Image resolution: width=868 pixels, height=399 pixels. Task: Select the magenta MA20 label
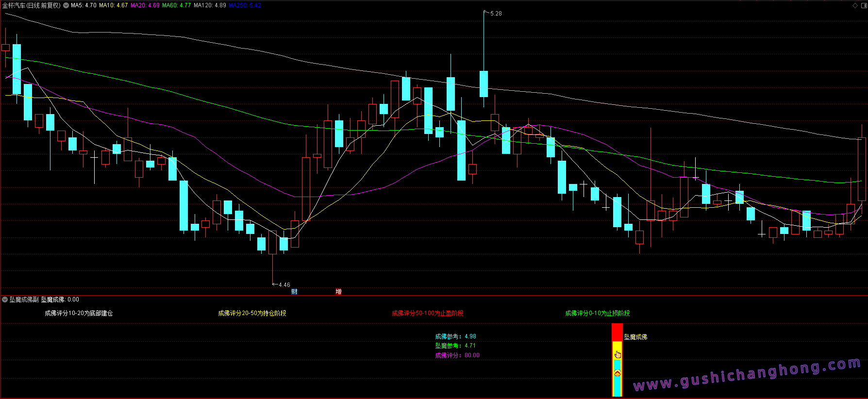pyautogui.click(x=145, y=5)
